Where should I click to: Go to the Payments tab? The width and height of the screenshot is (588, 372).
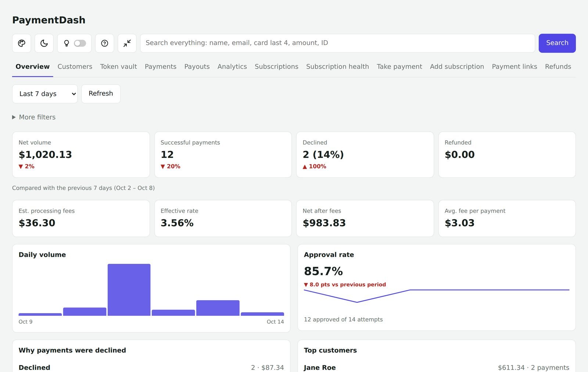coord(161,67)
